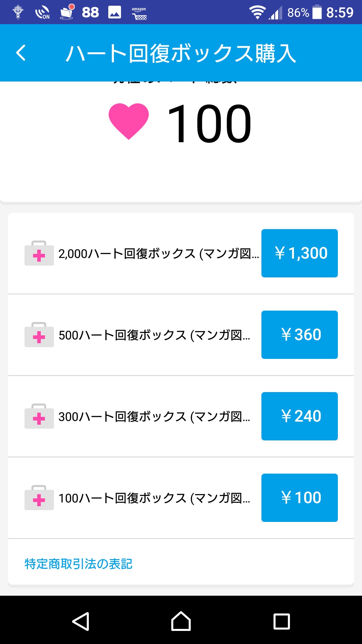362x644 pixels.
Task: Tap the 500 heart box medkit icon
Action: (x=39, y=335)
